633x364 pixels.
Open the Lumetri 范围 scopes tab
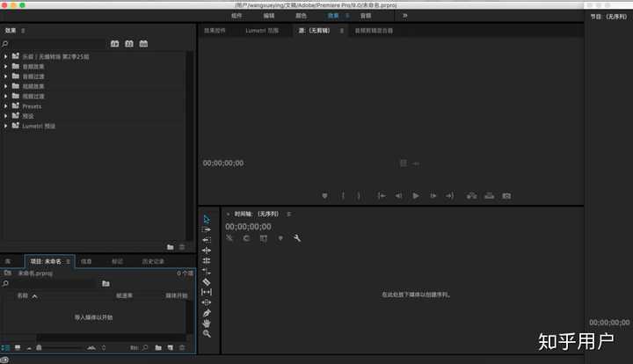[262, 31]
